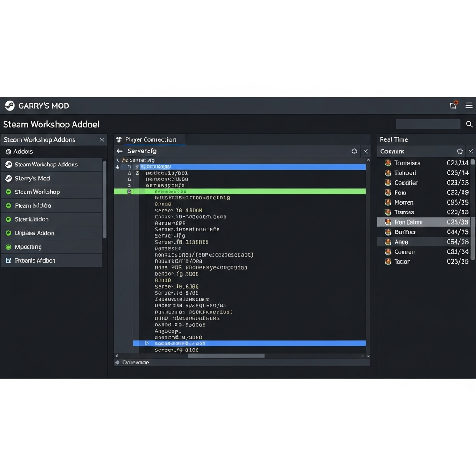Select Steam Workshop Addons list item

(52, 165)
